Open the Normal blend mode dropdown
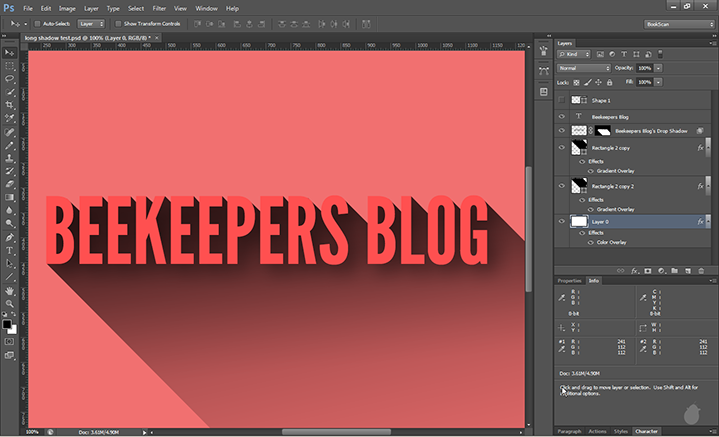This screenshot has width=719, height=437. (584, 68)
